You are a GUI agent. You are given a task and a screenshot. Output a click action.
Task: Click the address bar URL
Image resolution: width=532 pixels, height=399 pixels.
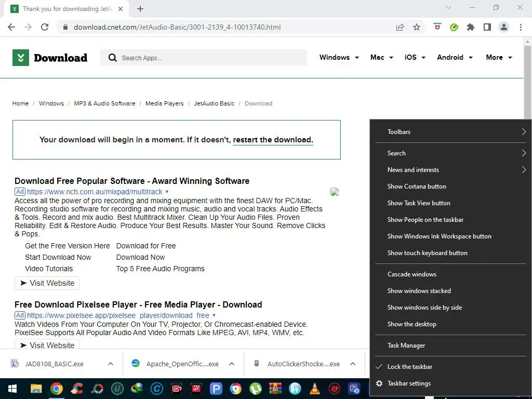[177, 27]
